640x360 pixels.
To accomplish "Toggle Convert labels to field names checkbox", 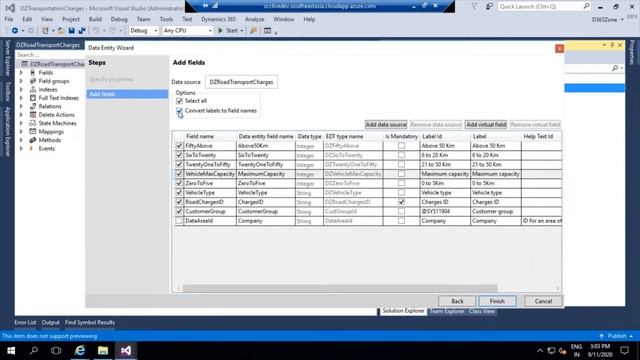I will click(x=179, y=111).
